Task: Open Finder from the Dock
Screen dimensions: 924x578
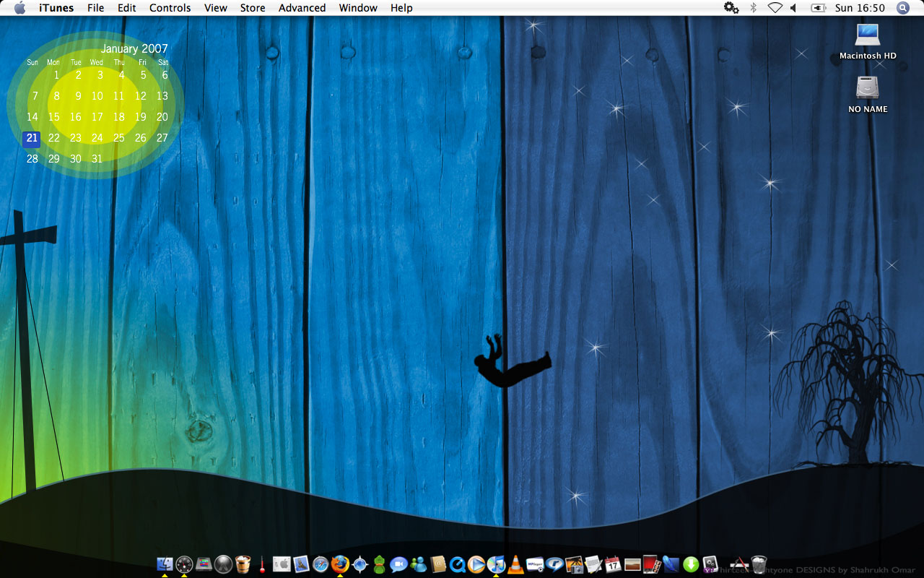Action: [x=165, y=564]
